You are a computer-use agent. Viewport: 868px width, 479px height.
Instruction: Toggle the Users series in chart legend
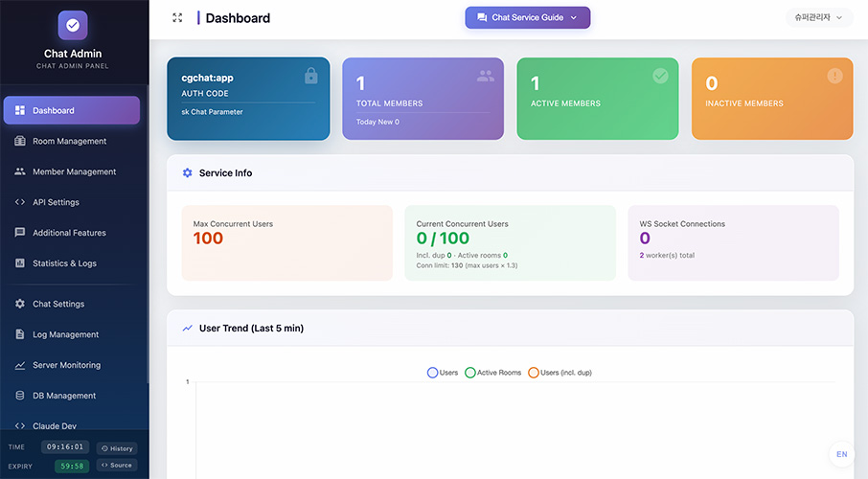(443, 373)
